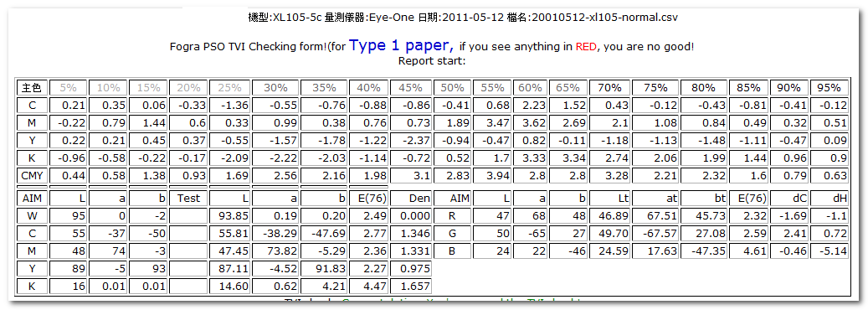
Task: Click C row value -1.36 under 25%
Action: 229,106
